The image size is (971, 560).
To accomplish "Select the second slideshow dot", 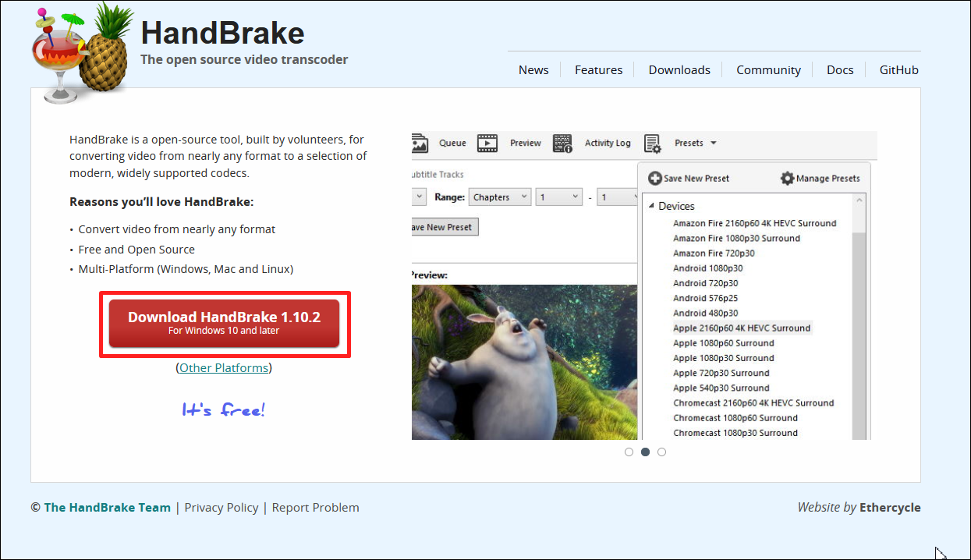I will [645, 452].
